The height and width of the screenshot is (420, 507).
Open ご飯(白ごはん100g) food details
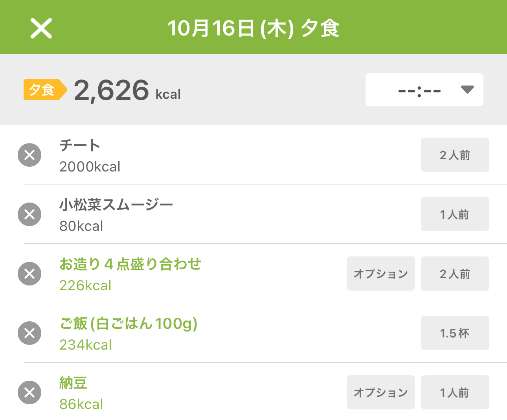(128, 324)
